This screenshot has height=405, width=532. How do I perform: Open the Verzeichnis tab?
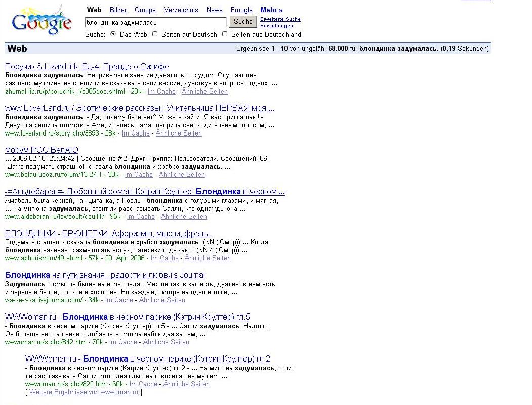click(181, 10)
